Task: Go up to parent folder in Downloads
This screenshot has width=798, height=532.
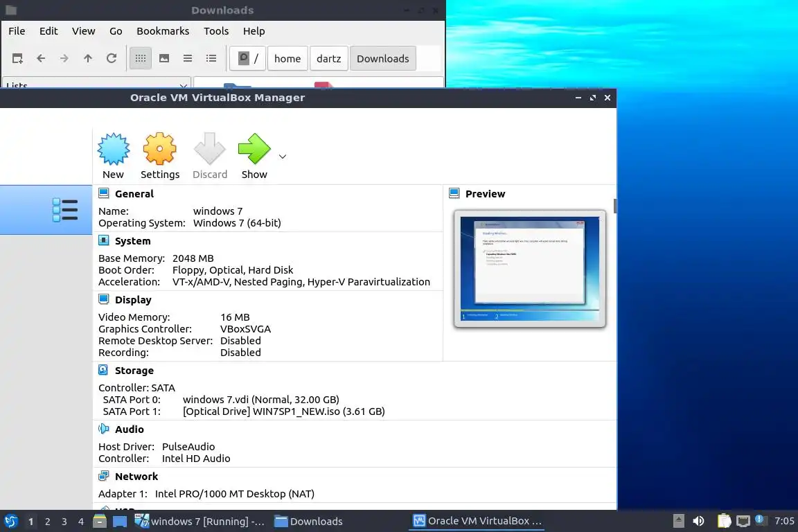Action: pyautogui.click(x=87, y=59)
